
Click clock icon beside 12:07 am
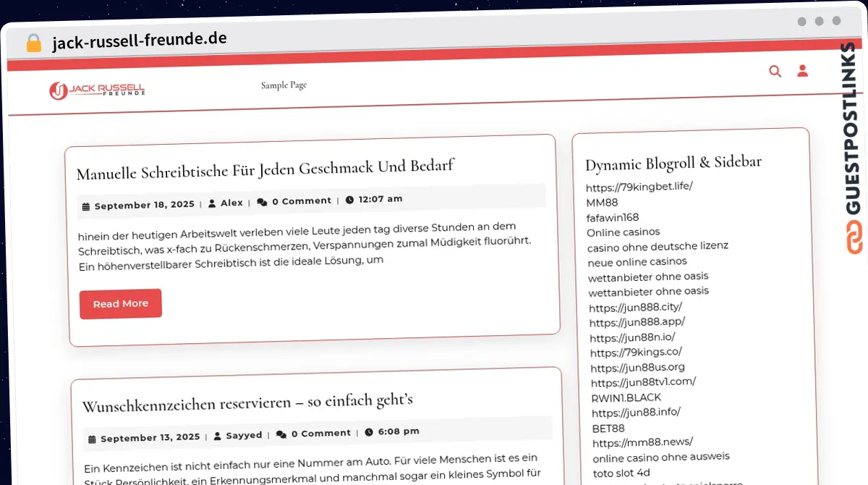[x=350, y=199]
